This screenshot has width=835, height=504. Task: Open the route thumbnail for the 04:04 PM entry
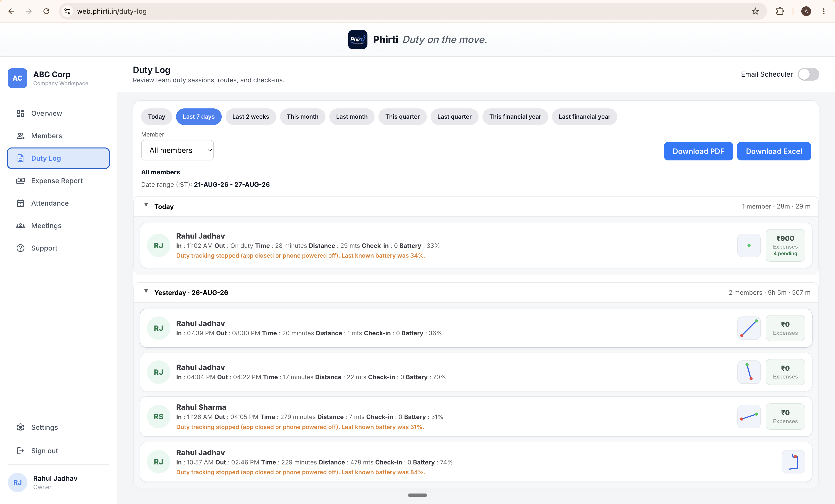[x=749, y=372]
